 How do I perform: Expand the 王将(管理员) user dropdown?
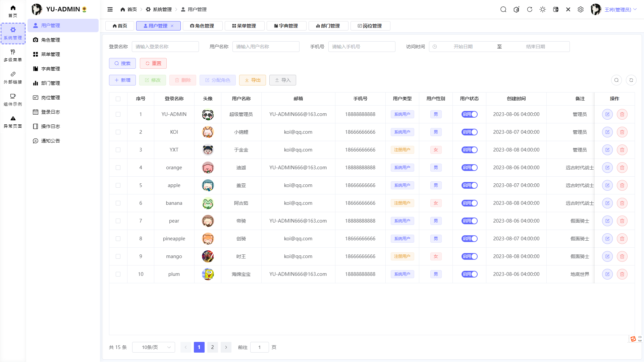pyautogui.click(x=621, y=9)
